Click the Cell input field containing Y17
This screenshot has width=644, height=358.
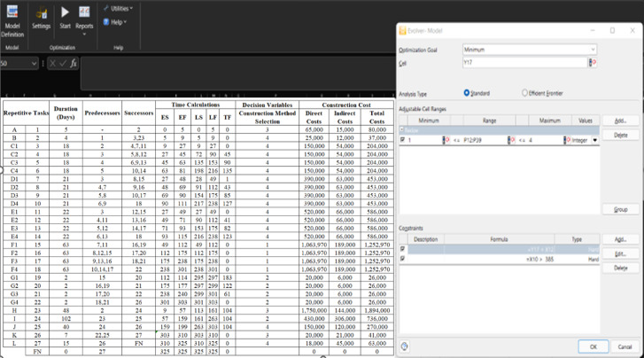[x=525, y=63]
